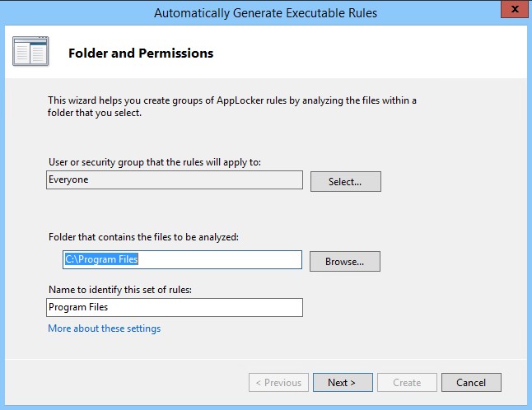
Task: Click empty gray panel right of Browse button
Action: coord(453,261)
